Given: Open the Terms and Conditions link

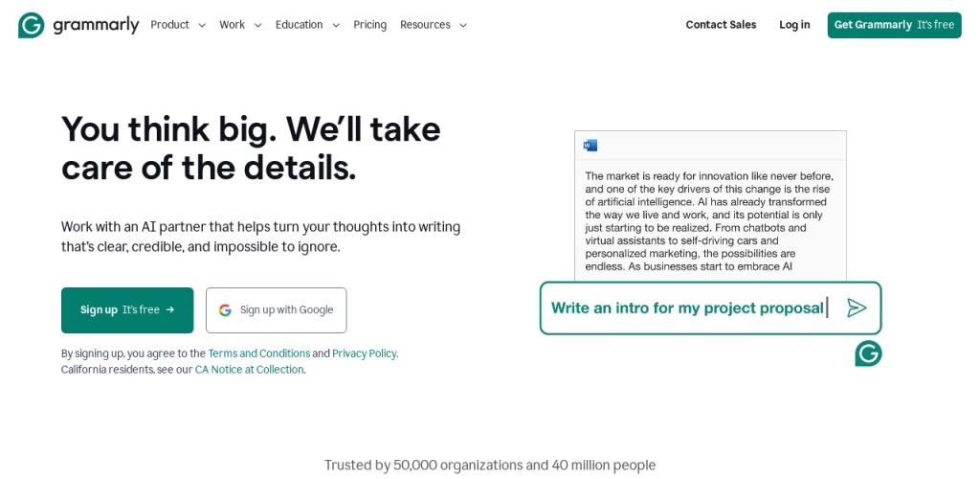Looking at the screenshot, I should click(x=258, y=354).
